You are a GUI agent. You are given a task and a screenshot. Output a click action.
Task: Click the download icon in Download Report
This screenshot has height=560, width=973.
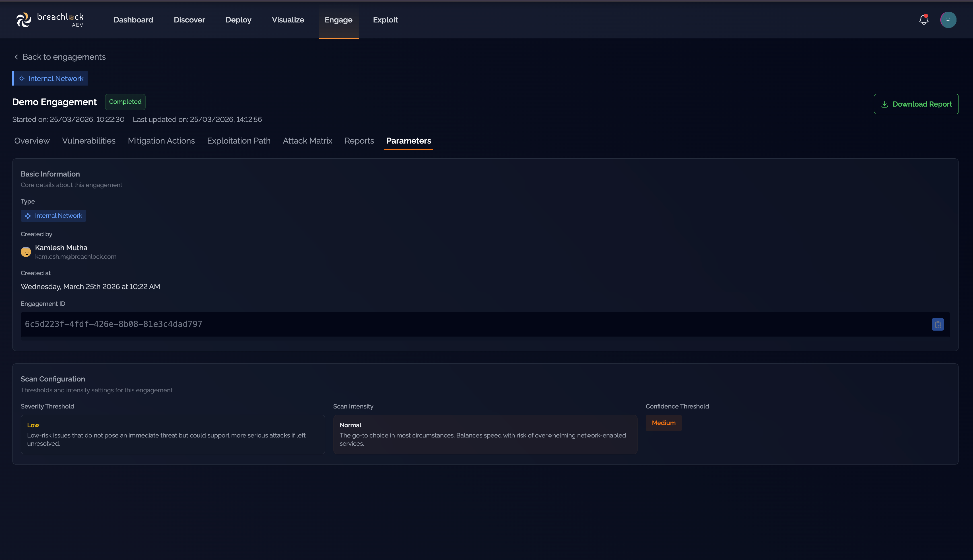pos(885,104)
